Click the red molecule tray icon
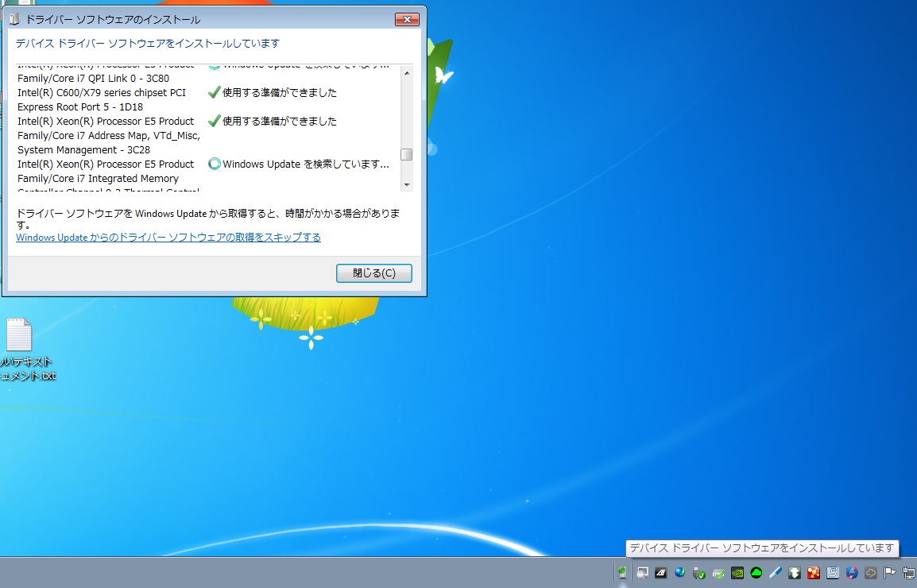Screen dimensions: 917x588 click(814, 573)
